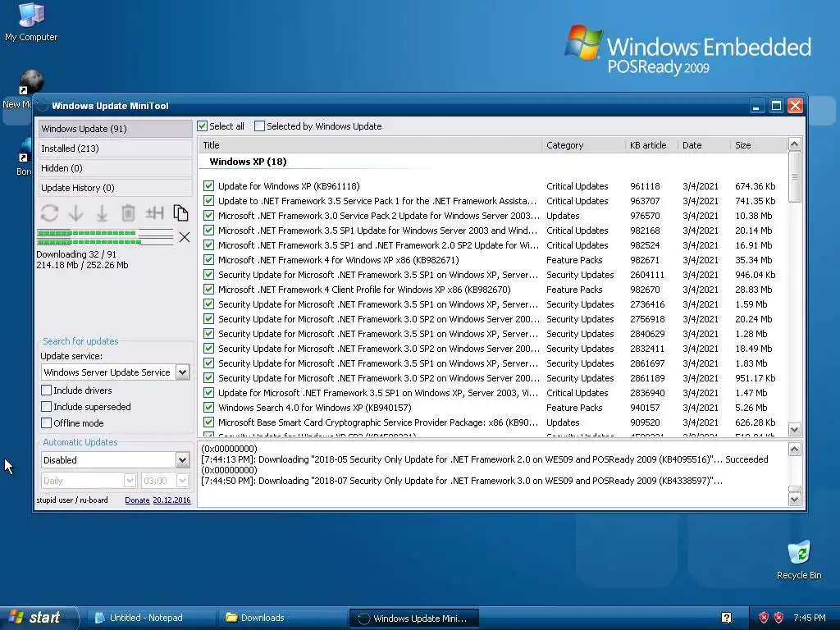Open the Daily schedule dropdown
The image size is (840, 630).
pos(130,481)
